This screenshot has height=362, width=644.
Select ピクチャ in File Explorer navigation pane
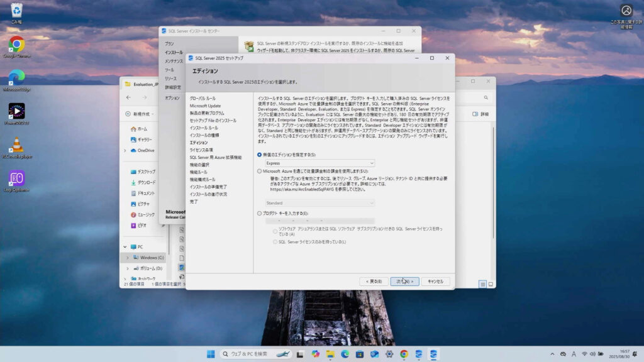[x=140, y=204]
